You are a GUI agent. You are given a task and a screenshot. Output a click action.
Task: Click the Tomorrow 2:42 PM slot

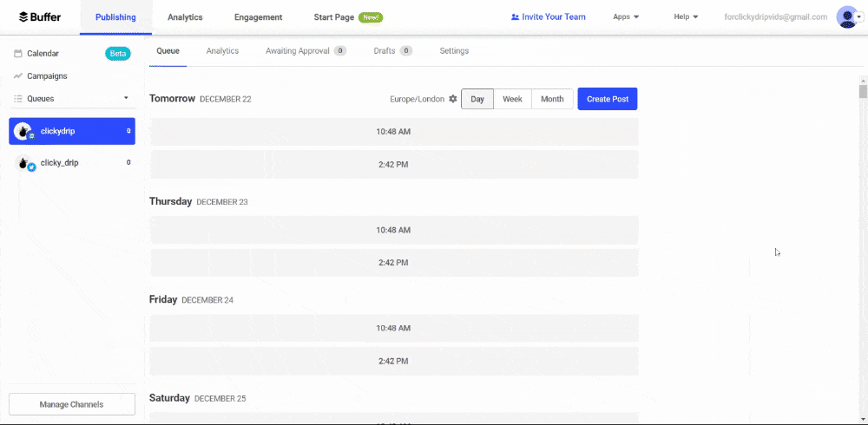393,164
